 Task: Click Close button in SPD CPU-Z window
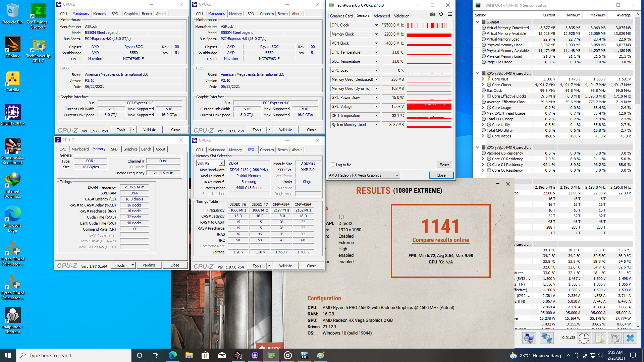tap(311, 266)
